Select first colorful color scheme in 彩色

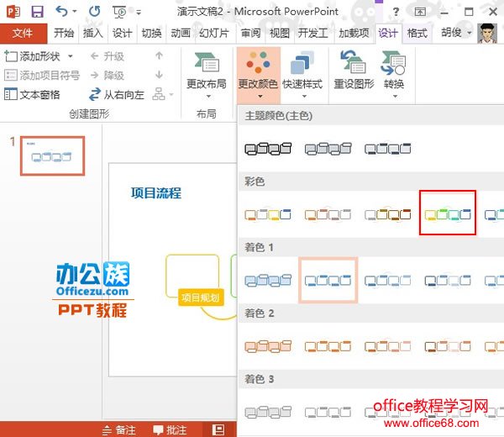(268, 214)
